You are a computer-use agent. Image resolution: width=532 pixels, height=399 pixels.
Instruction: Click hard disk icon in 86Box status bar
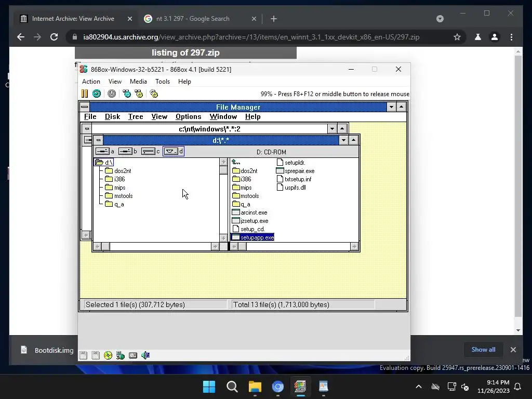click(x=133, y=355)
